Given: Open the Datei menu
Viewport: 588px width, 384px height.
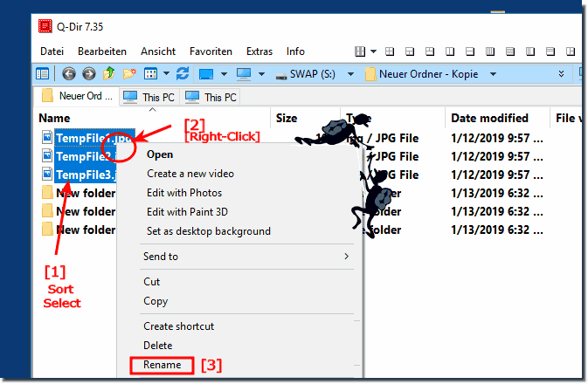Looking at the screenshot, I should 52,51.
